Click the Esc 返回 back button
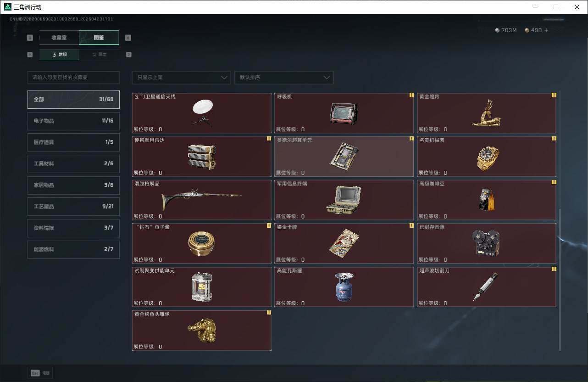This screenshot has height=382, width=588. point(40,373)
